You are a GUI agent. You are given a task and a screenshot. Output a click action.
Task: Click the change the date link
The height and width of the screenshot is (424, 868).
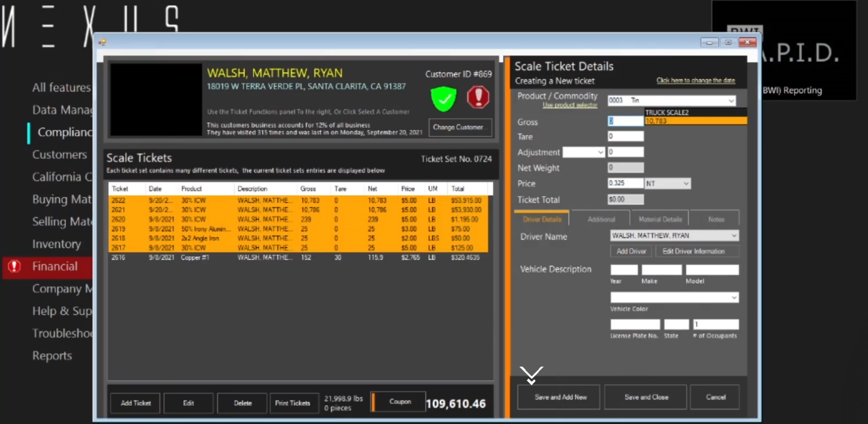[695, 81]
